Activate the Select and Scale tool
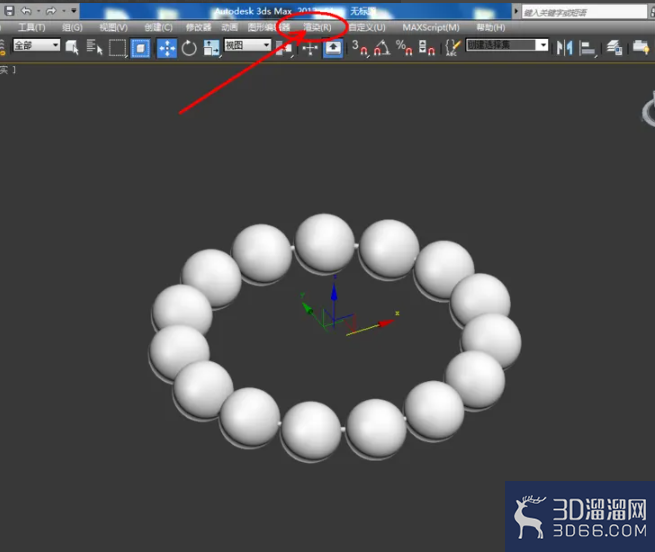The width and height of the screenshot is (655, 552). (211, 48)
